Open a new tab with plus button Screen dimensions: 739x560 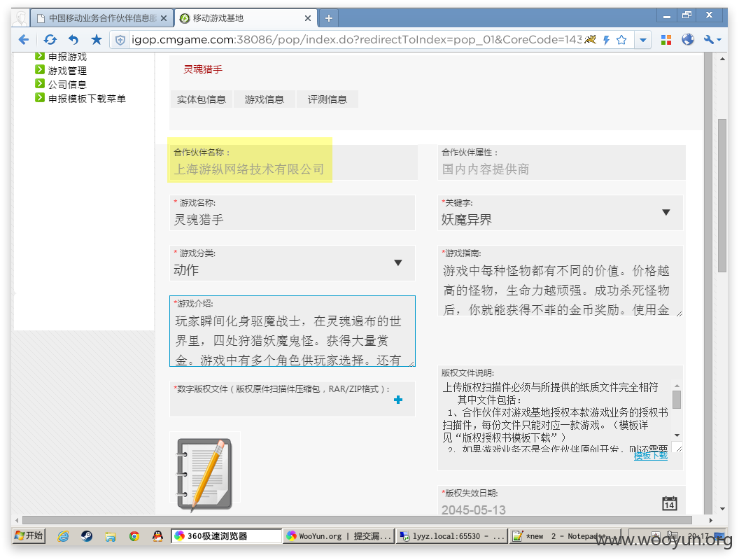(x=329, y=18)
